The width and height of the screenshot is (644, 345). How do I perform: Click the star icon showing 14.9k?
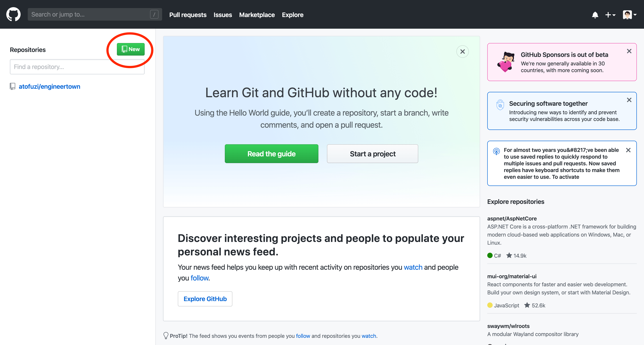tap(509, 255)
